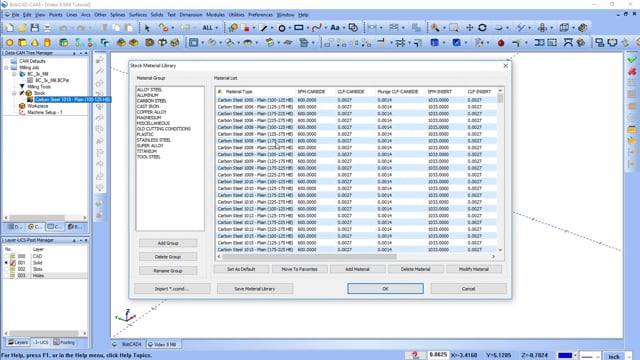Click the Move To Favorites button

[x=299, y=269]
